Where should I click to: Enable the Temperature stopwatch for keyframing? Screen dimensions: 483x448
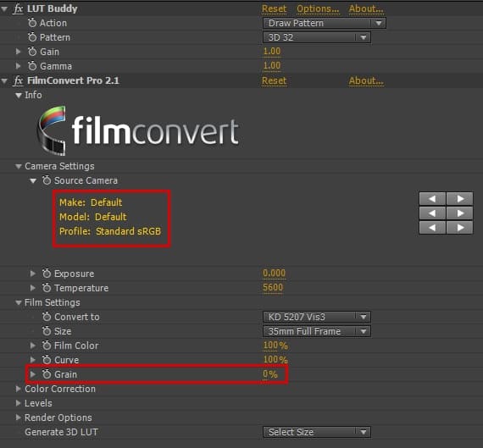pyautogui.click(x=47, y=288)
